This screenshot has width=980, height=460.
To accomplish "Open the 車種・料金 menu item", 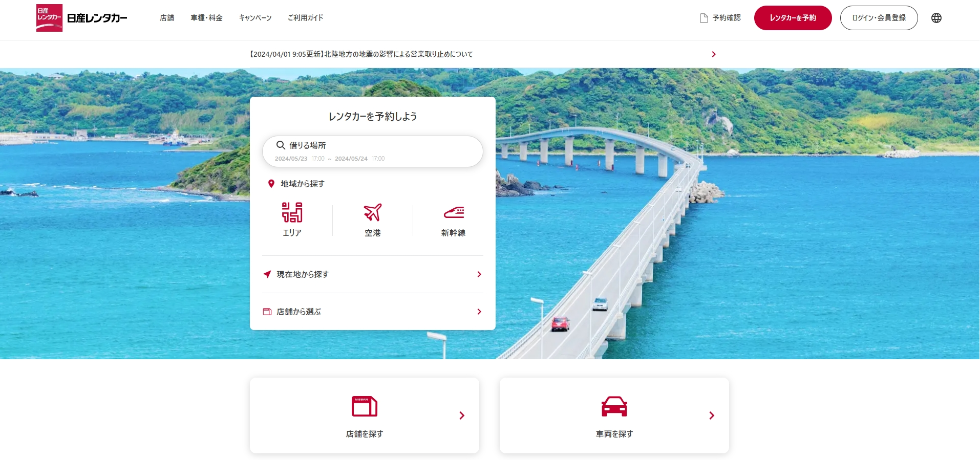I will click(x=206, y=18).
